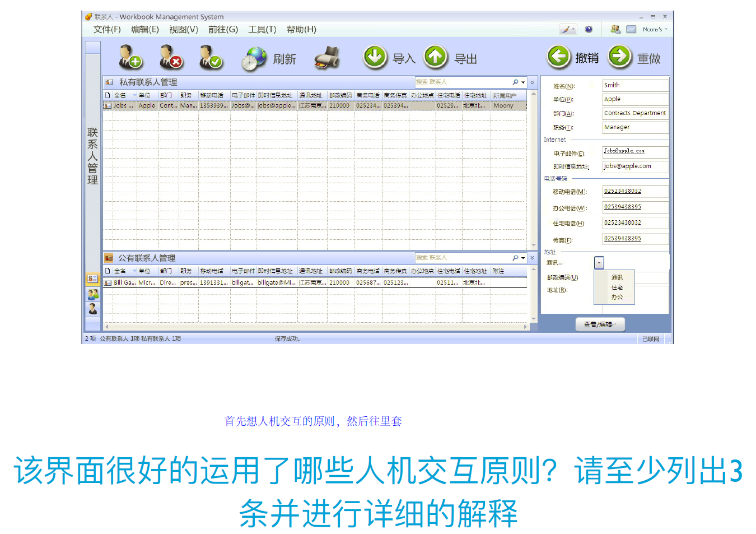Click the green down-arrow import icon

375,57
